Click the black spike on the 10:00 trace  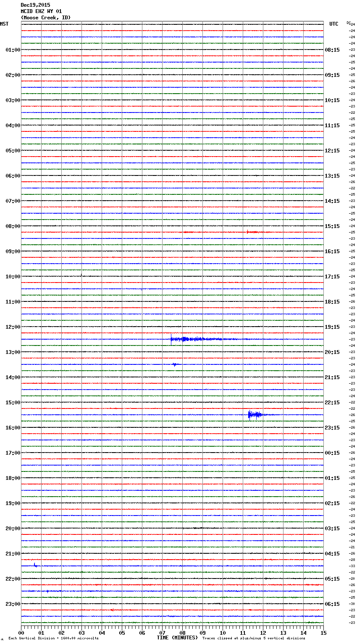[81, 275]
